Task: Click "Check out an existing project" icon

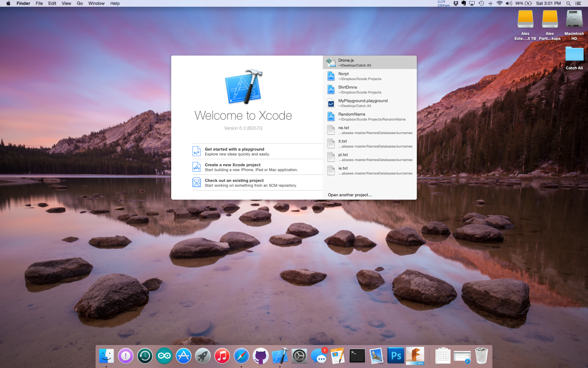Action: click(197, 182)
